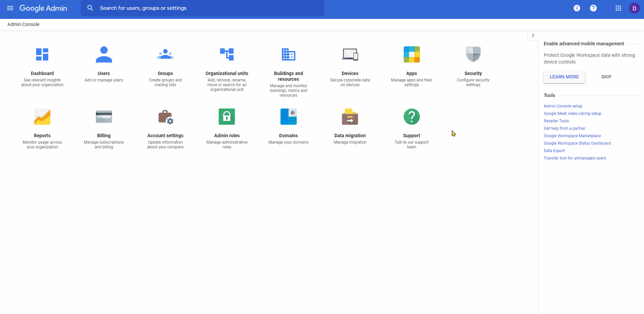Open the Reports chart icon
Screen dimensions: 644x314
(42, 117)
